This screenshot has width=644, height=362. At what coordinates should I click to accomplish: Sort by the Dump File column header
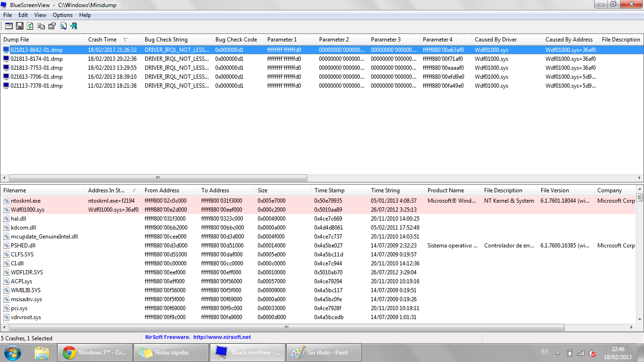[x=42, y=40]
